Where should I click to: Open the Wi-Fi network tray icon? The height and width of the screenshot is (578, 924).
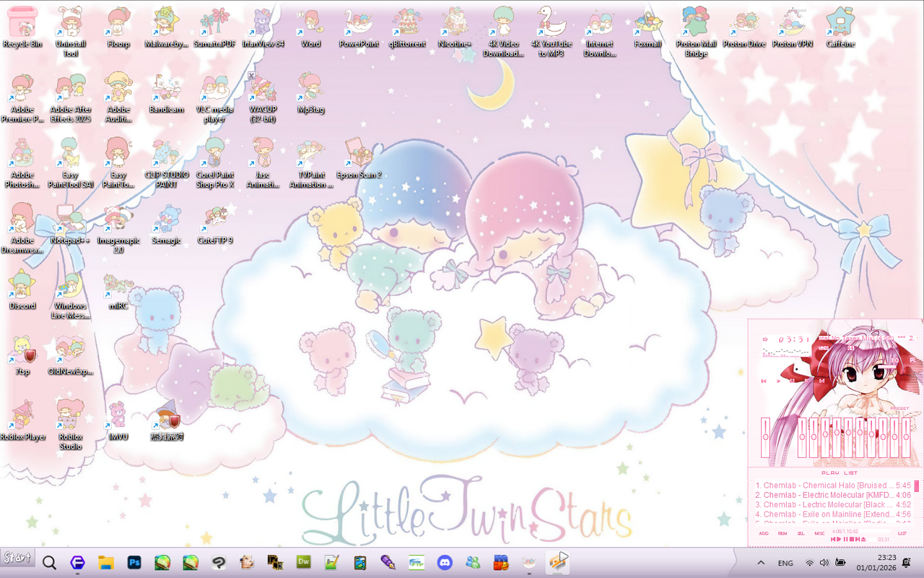coord(810,562)
